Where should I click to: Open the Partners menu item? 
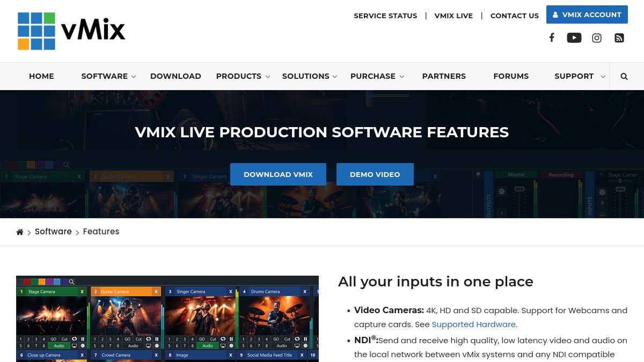pyautogui.click(x=444, y=76)
